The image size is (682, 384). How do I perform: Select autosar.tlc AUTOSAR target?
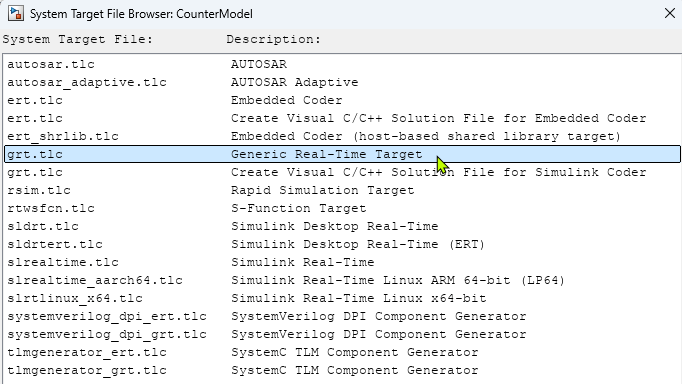tap(342, 64)
